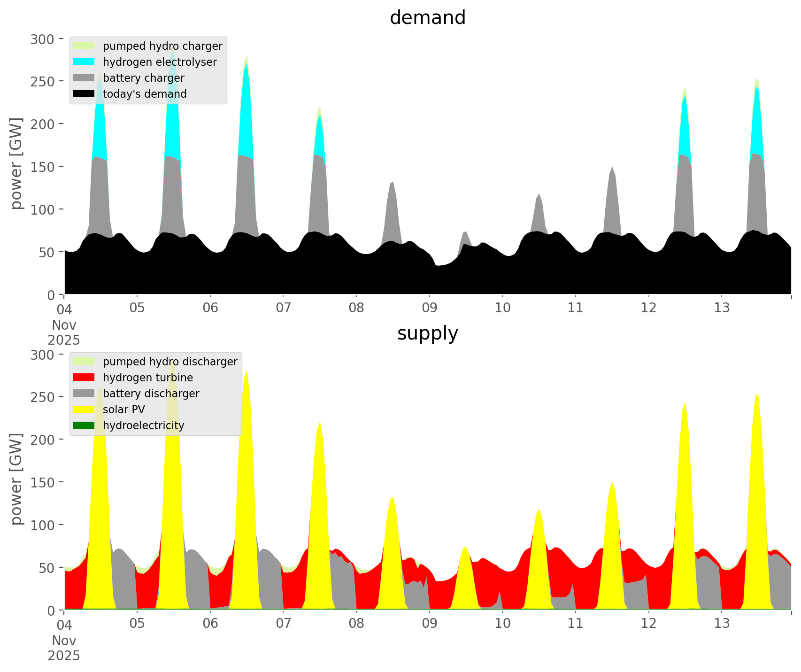Click the 09 date tick under the demand chart

click(429, 308)
